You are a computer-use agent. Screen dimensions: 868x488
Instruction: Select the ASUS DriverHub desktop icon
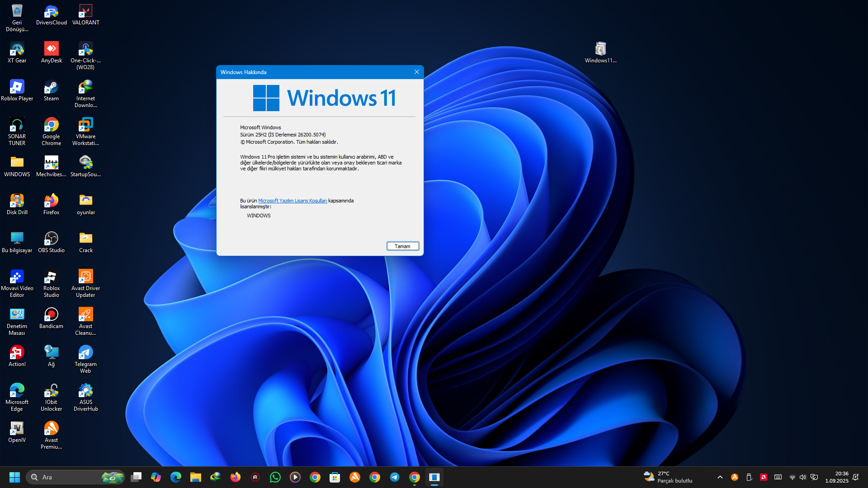pos(86,398)
